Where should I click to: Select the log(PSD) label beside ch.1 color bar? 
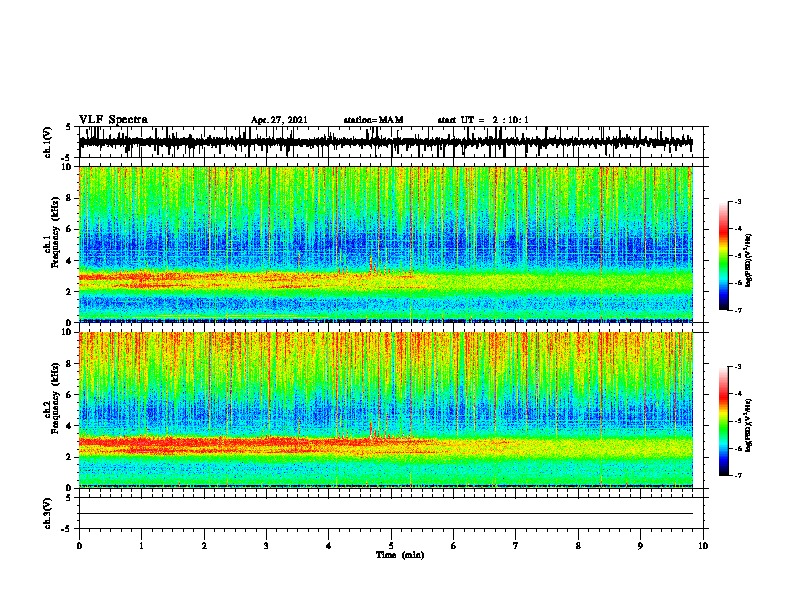click(x=749, y=260)
